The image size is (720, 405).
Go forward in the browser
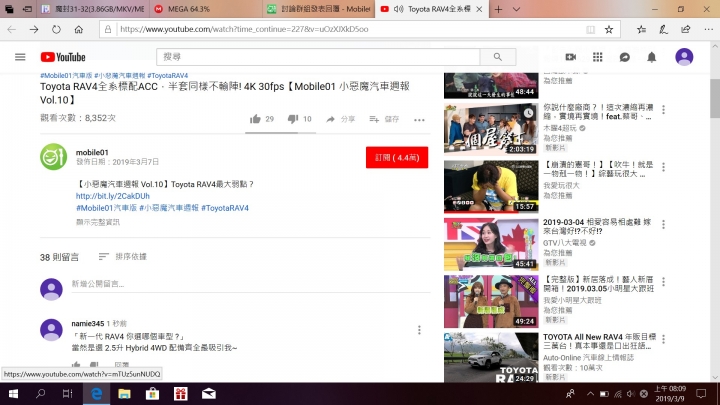coord(34,29)
